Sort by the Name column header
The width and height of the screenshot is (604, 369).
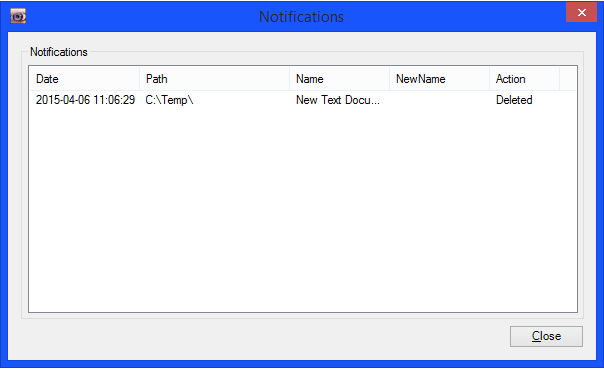click(339, 79)
